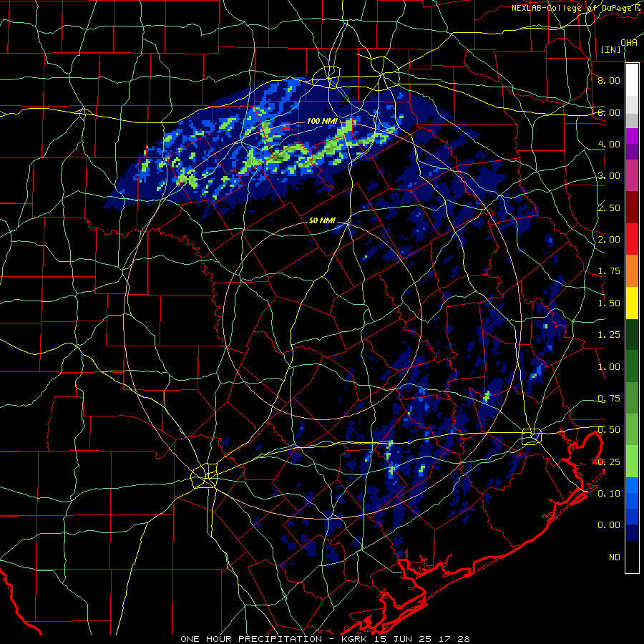This screenshot has width=644, height=644.
Task: Select the black ND color swatch
Action: pos(632,557)
